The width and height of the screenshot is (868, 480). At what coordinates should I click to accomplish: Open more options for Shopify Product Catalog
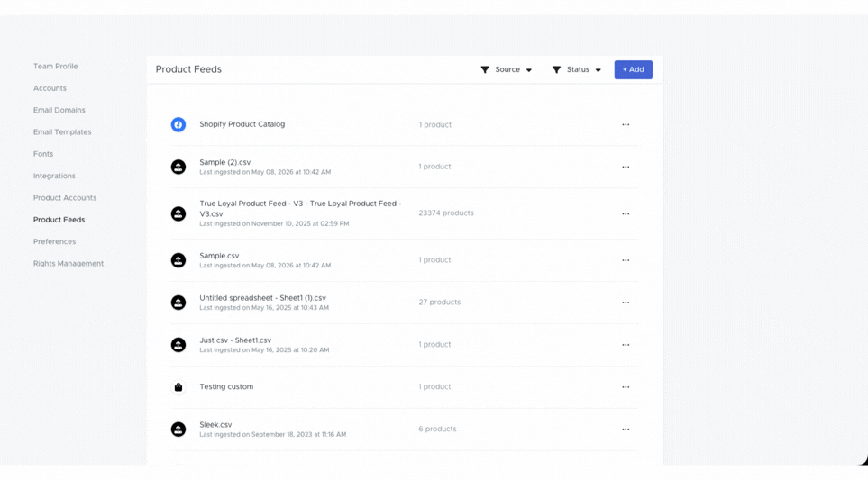(x=626, y=124)
